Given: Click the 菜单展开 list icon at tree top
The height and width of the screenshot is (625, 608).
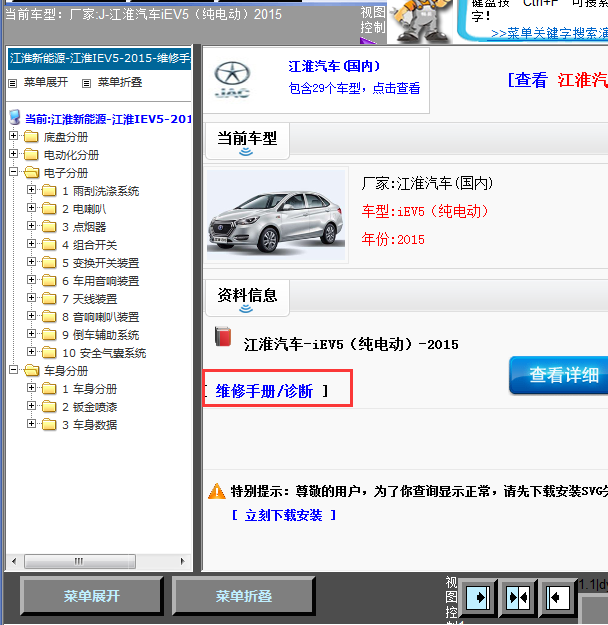Looking at the screenshot, I should [x=13, y=83].
